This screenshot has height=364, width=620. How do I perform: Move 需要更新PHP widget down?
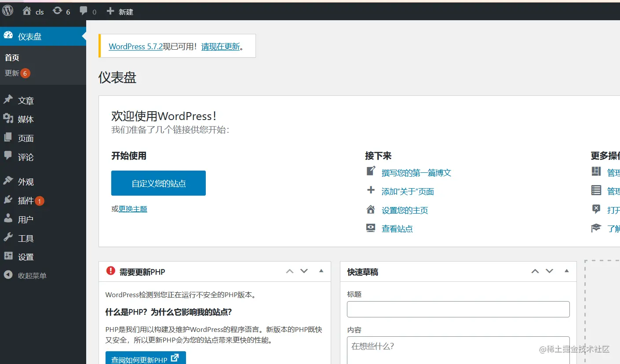coord(304,271)
